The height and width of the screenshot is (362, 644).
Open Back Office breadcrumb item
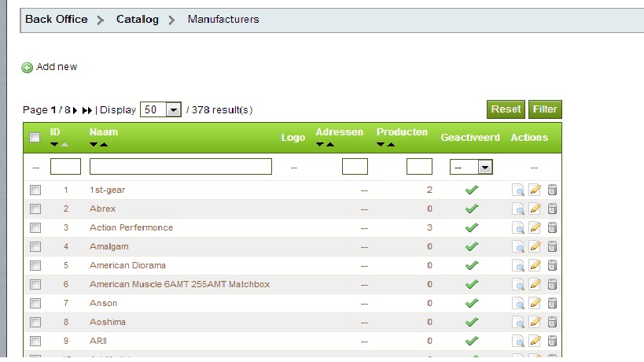(x=57, y=20)
